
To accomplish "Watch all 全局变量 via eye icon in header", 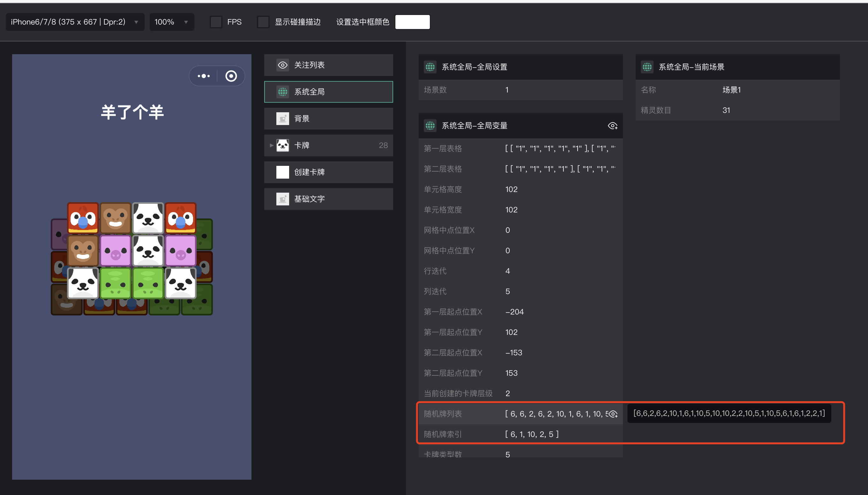I will click(x=613, y=126).
